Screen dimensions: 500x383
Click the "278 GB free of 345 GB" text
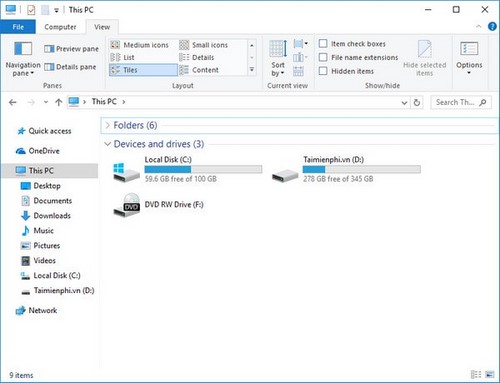pyautogui.click(x=338, y=179)
